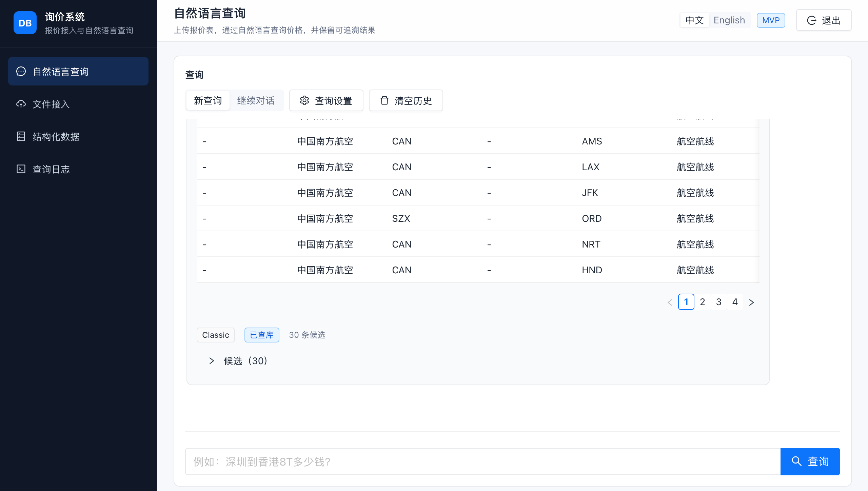Open 自然语言查询 in the sidebar

78,71
